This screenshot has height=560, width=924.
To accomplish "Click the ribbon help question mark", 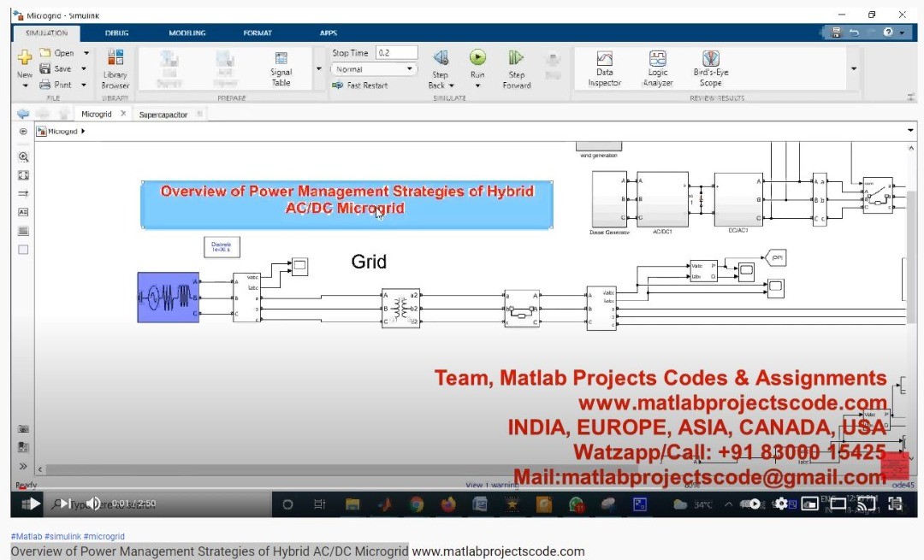I will 887,32.
